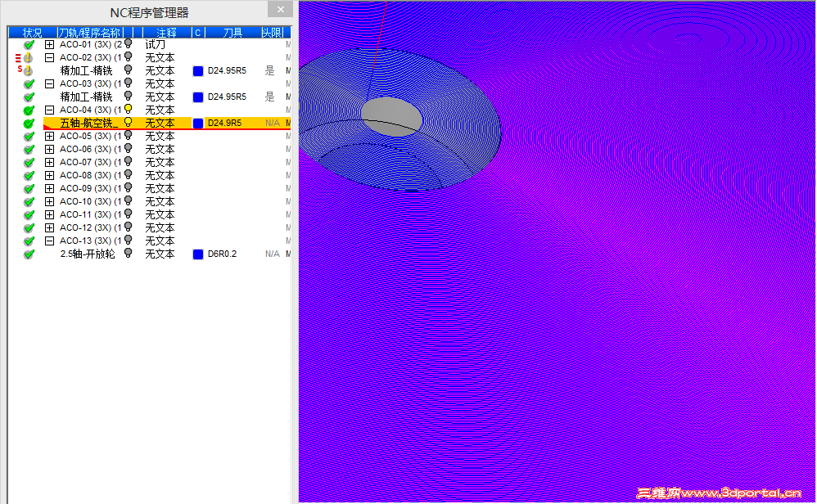This screenshot has width=817, height=504.
Task: Sort by the 注释 column header
Action: click(x=167, y=33)
